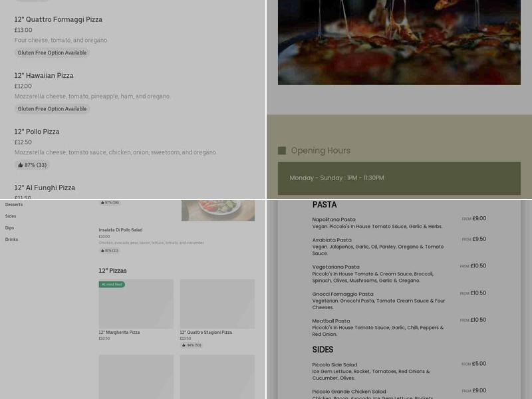Click the thumbs-up icon beside 94% (53) rating
The image size is (532, 399).
[183, 346]
